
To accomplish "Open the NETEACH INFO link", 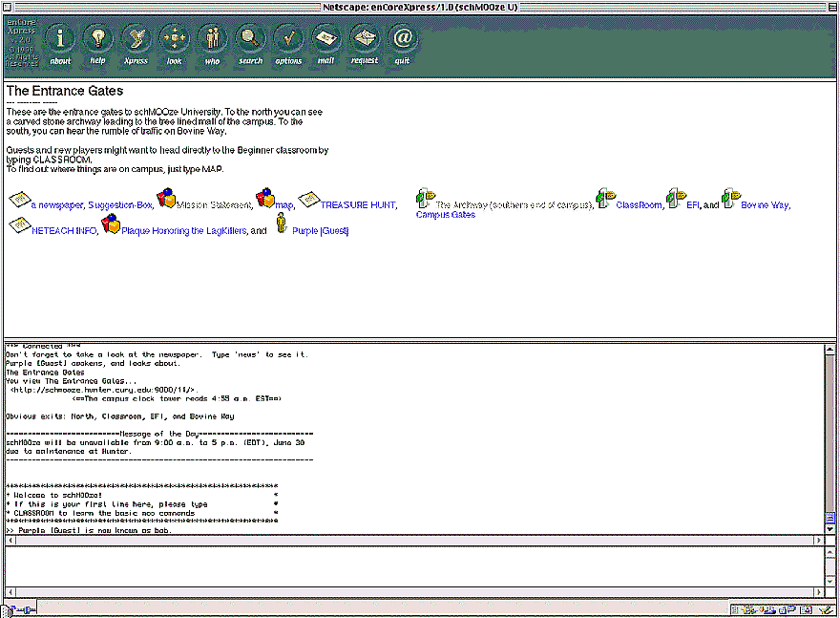I will [x=64, y=231].
